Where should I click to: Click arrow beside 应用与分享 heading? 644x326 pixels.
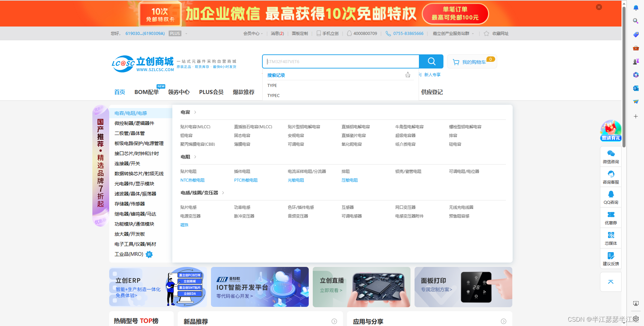(504, 321)
